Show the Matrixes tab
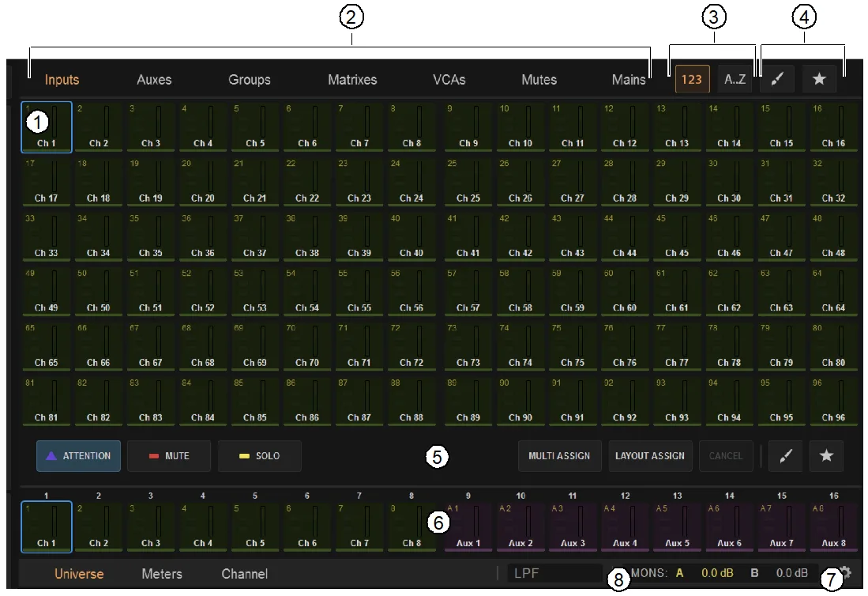Viewport: 868px width, 596px height. tap(352, 80)
